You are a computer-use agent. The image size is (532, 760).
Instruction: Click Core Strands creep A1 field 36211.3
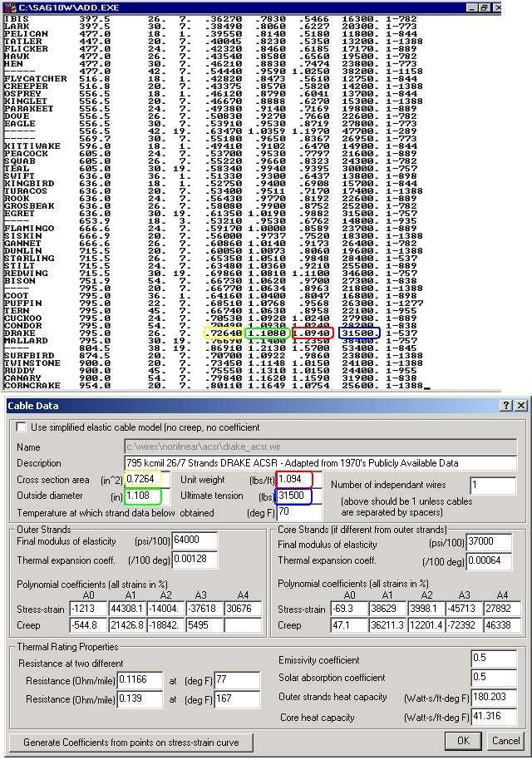click(387, 625)
